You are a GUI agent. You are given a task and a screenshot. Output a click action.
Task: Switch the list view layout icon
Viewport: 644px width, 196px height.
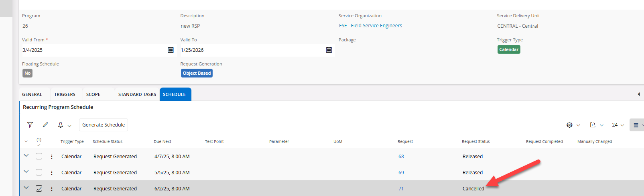636,125
